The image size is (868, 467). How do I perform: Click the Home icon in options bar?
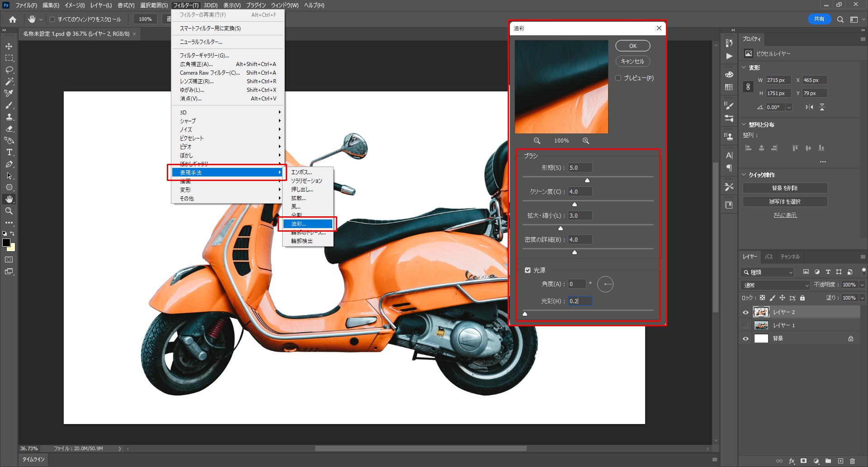[13, 19]
